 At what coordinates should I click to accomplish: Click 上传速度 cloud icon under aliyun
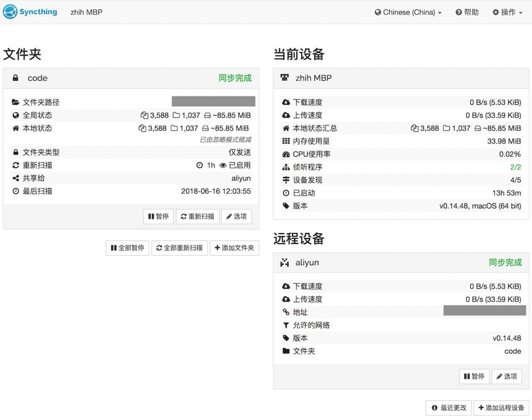point(286,299)
